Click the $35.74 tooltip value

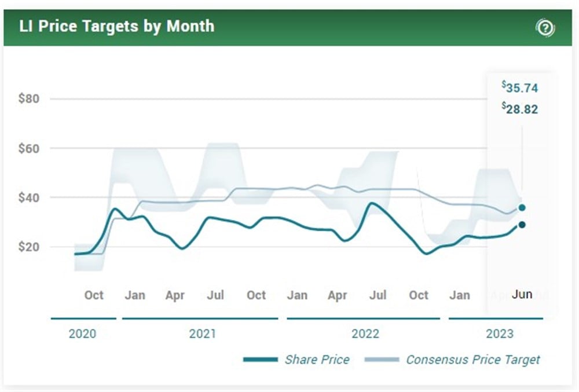click(x=521, y=88)
